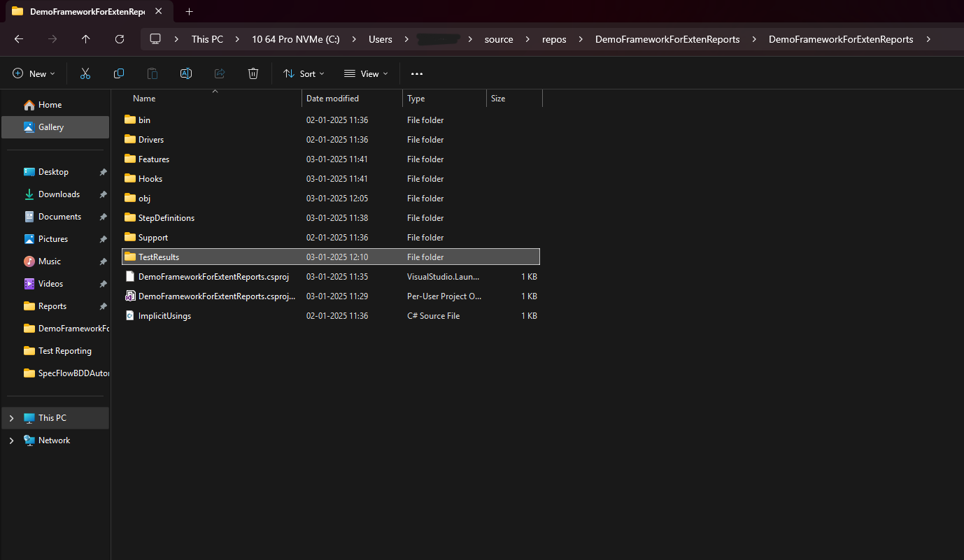Expand Network in navigation pane
964x560 pixels.
pyautogui.click(x=11, y=440)
